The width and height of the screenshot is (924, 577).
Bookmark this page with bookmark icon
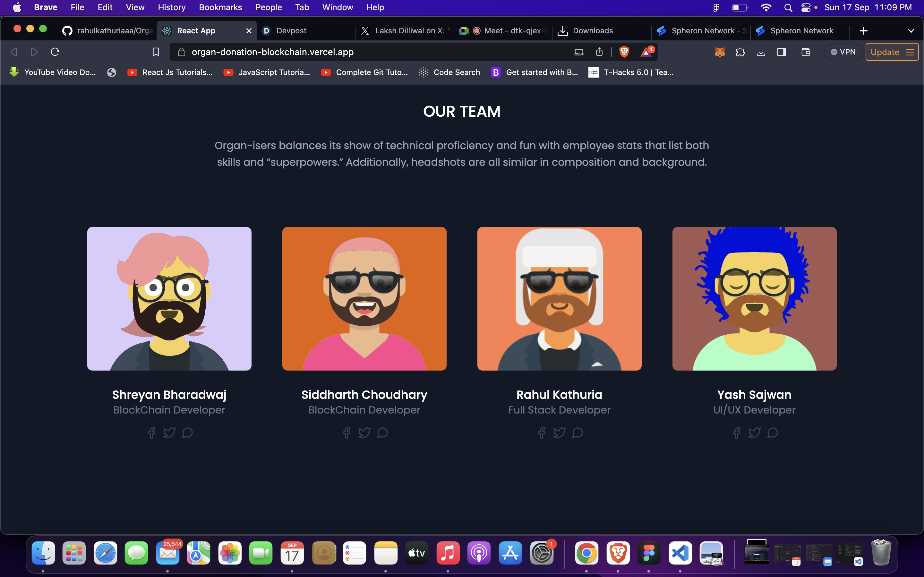click(x=156, y=52)
